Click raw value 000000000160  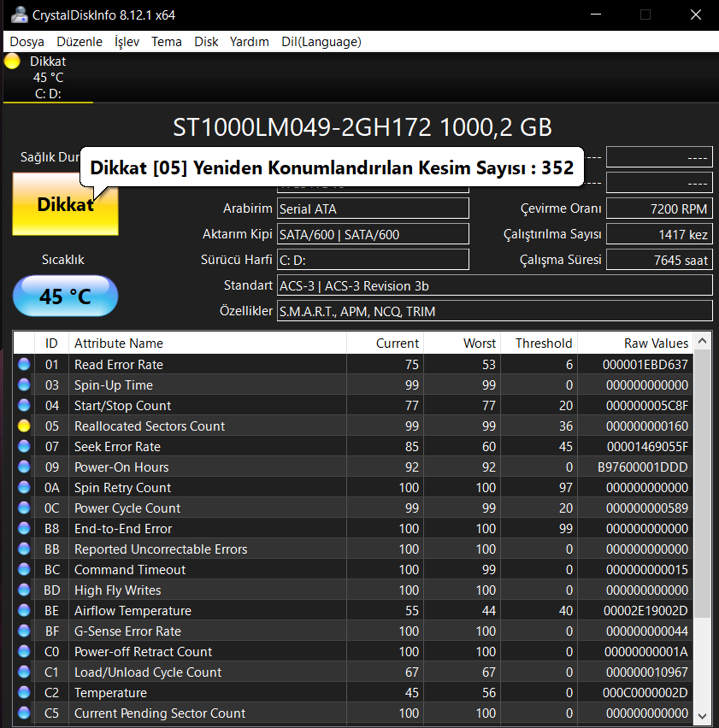point(647,426)
